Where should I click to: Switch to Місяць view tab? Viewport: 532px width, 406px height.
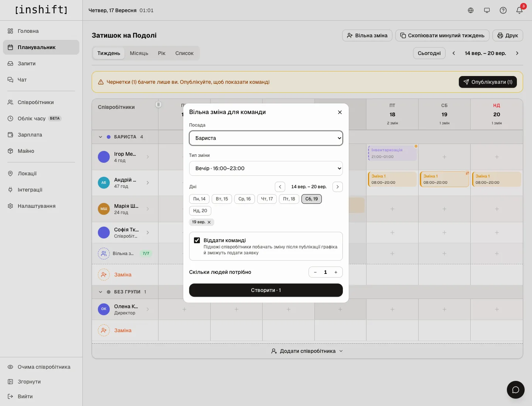139,53
